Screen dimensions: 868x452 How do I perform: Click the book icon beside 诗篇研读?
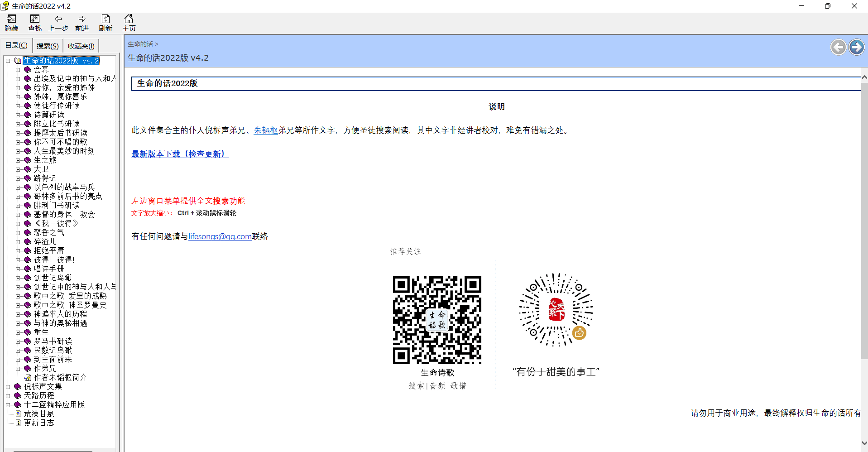coord(28,115)
